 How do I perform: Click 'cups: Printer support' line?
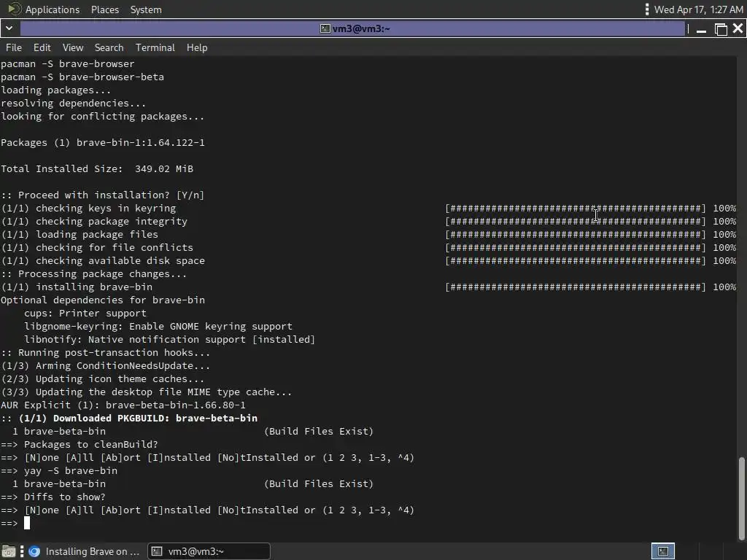pos(85,314)
